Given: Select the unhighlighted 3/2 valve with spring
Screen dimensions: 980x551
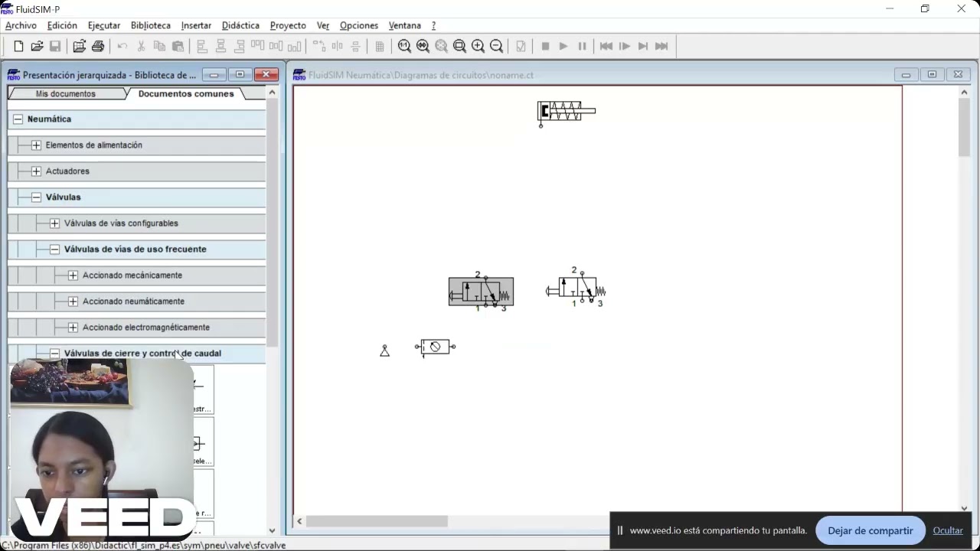Looking at the screenshot, I should (576, 289).
